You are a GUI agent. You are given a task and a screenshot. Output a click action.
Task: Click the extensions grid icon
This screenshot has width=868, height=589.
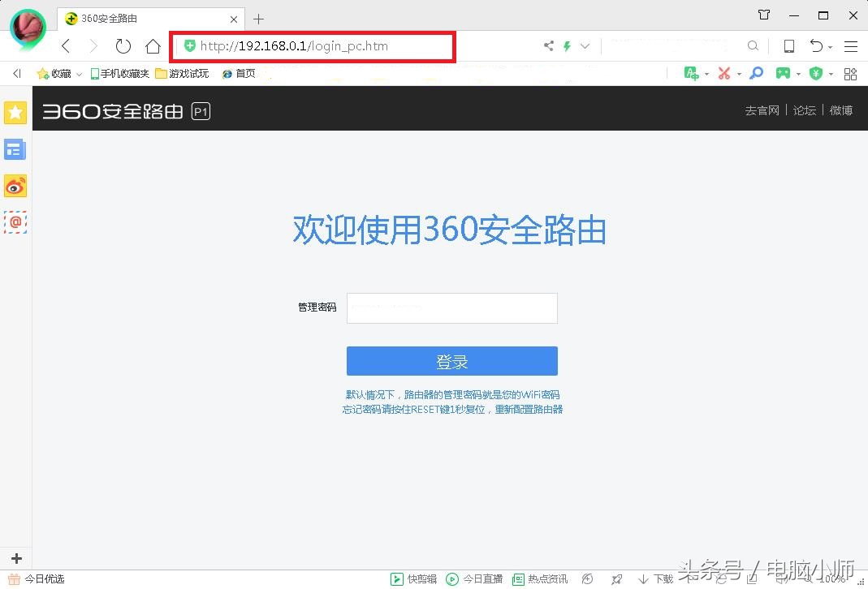pyautogui.click(x=850, y=73)
